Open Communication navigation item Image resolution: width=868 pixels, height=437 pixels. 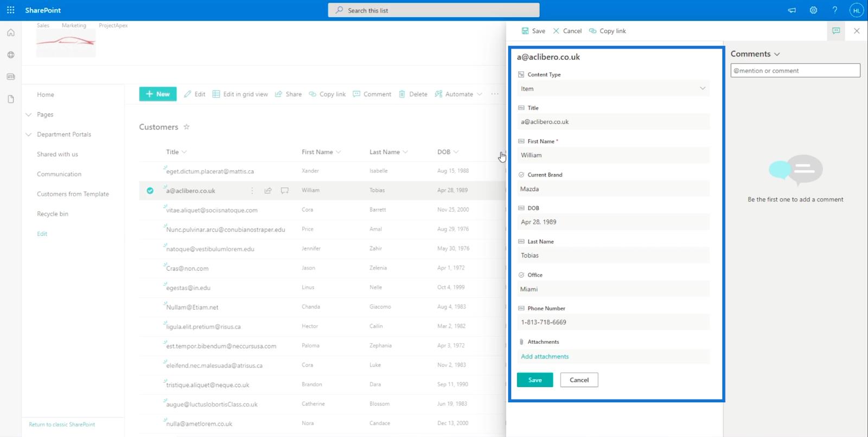click(59, 174)
